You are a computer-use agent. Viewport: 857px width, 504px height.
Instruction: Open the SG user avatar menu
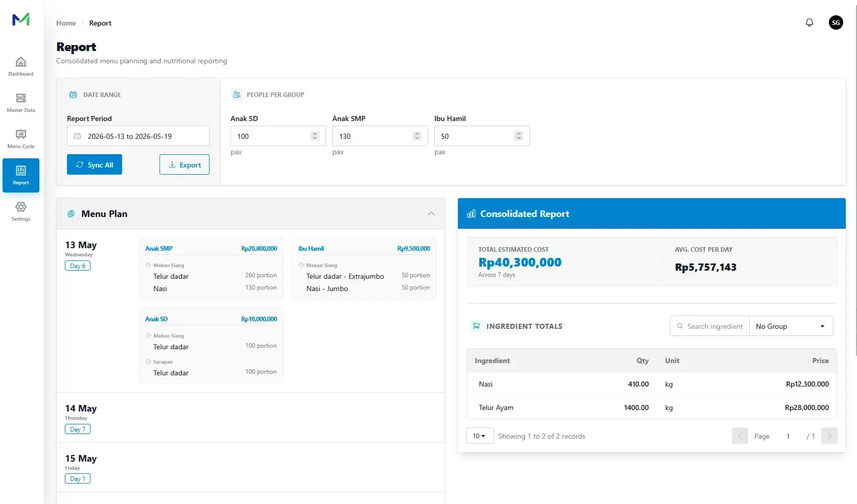pos(836,22)
